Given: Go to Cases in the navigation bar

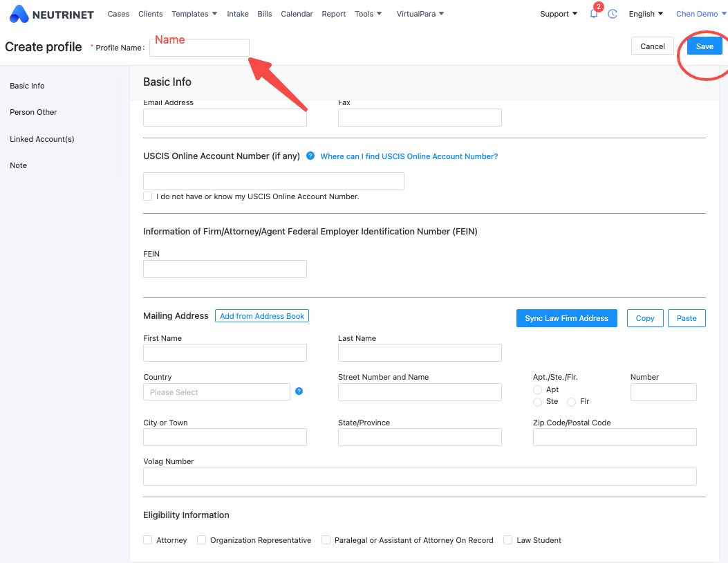Looking at the screenshot, I should click(x=118, y=14).
